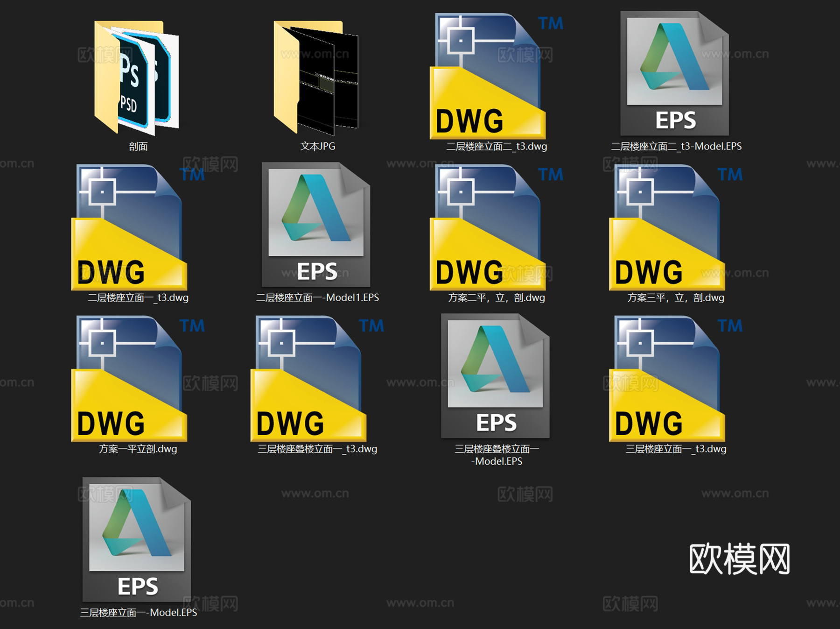Viewport: 840px width, 629px height.
Task: Click the EPS icon for 二层楼座立面一-Model1.EPS
Action: pyautogui.click(x=316, y=225)
